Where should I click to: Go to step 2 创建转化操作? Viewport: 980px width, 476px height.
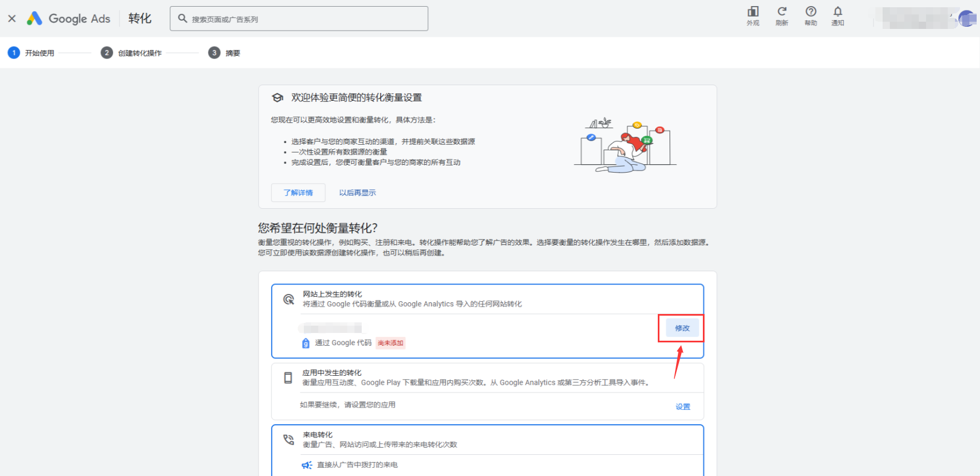[131, 53]
